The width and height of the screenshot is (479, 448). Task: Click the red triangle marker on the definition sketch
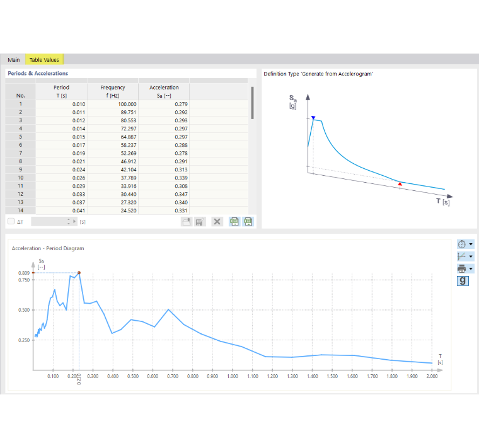(x=400, y=183)
